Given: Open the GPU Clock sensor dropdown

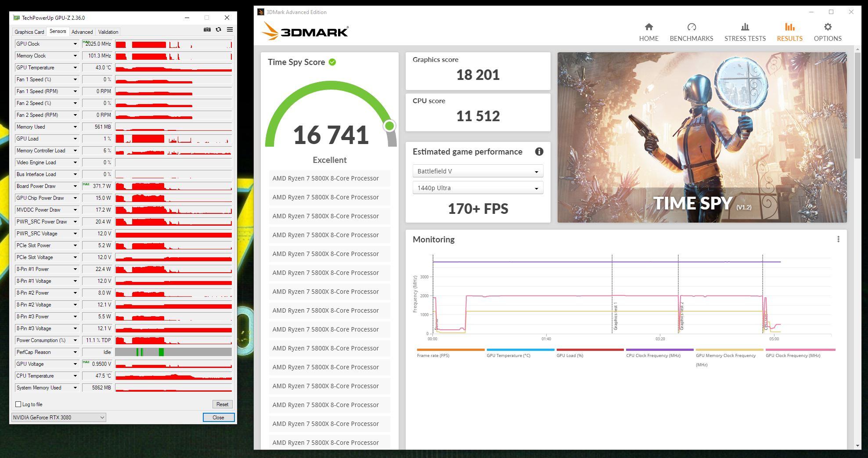Looking at the screenshot, I should (x=75, y=44).
